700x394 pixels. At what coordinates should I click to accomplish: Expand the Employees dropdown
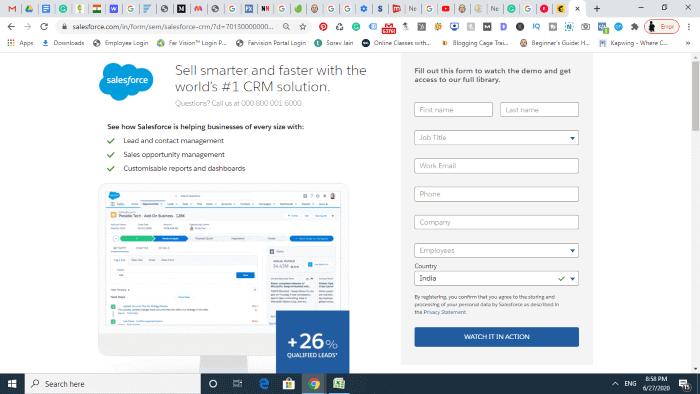496,250
